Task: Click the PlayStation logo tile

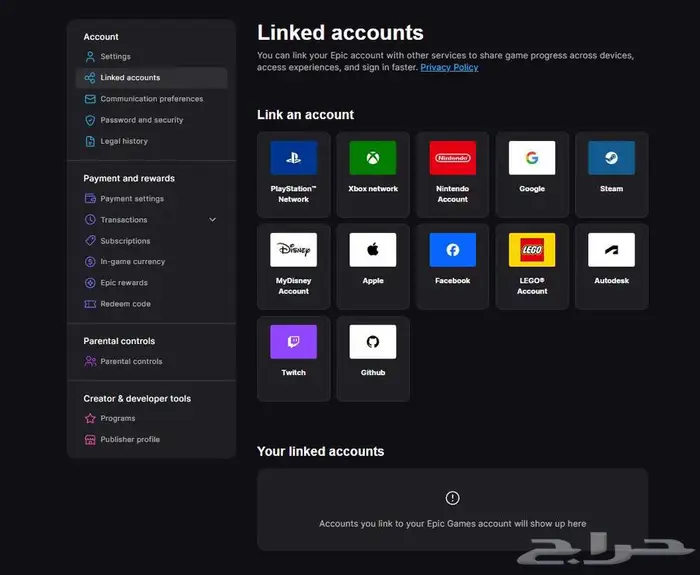Action: 293,158
